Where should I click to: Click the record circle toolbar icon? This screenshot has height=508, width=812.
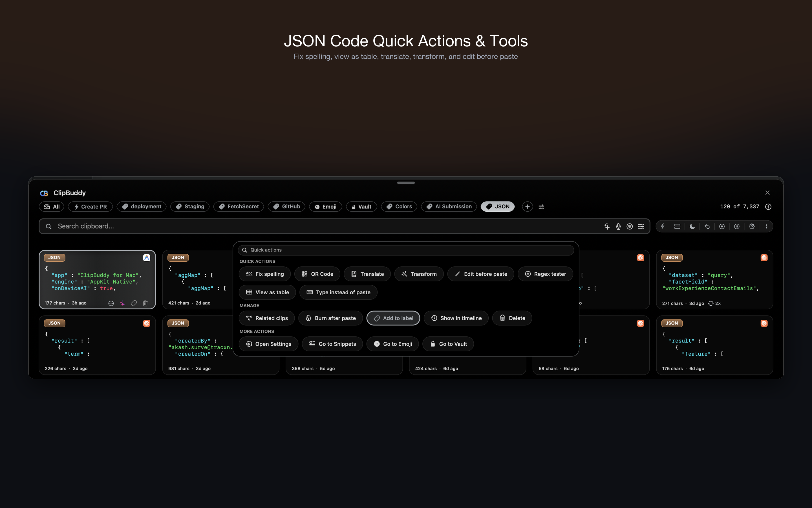[722, 226]
